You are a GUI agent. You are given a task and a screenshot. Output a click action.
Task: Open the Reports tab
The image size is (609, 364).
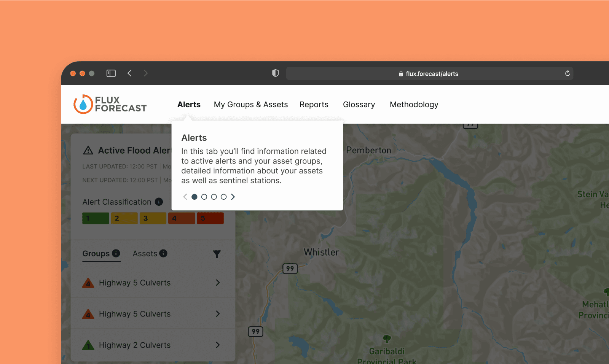click(x=314, y=105)
